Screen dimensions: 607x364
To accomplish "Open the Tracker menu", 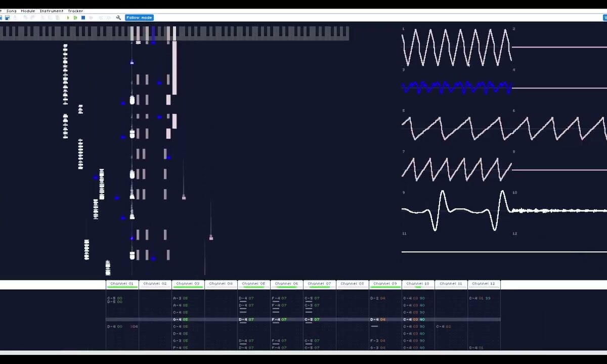I will tap(75, 11).
